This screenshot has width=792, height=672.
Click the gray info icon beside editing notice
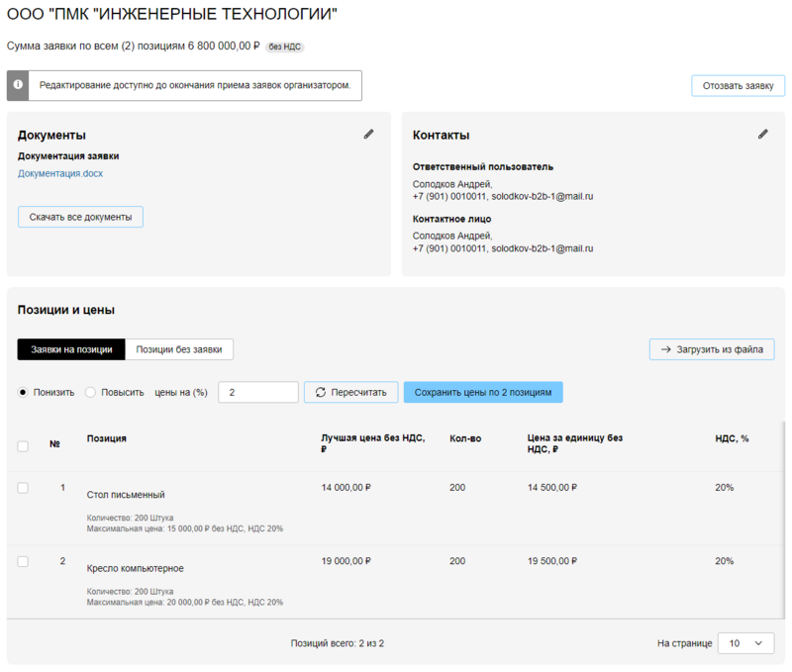pos(18,86)
